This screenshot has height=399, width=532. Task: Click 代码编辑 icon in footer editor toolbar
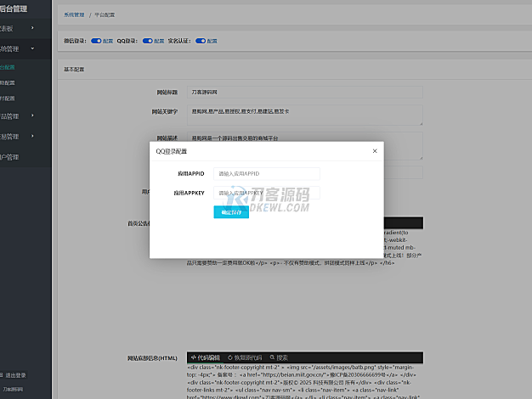[191, 357]
